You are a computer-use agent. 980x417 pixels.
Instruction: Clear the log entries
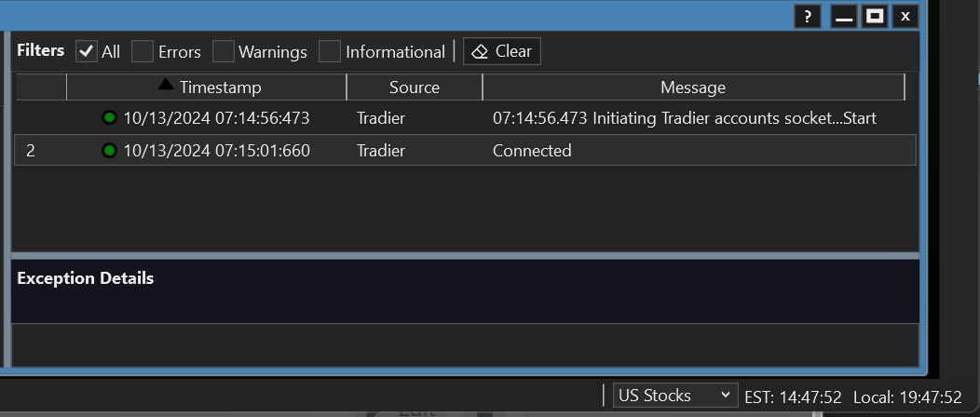pos(502,51)
